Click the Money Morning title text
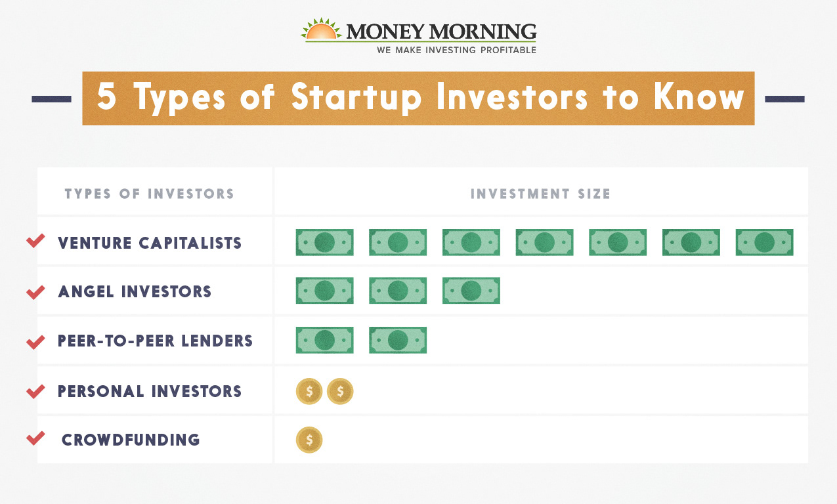Image resolution: width=837 pixels, height=504 pixels. tap(441, 31)
